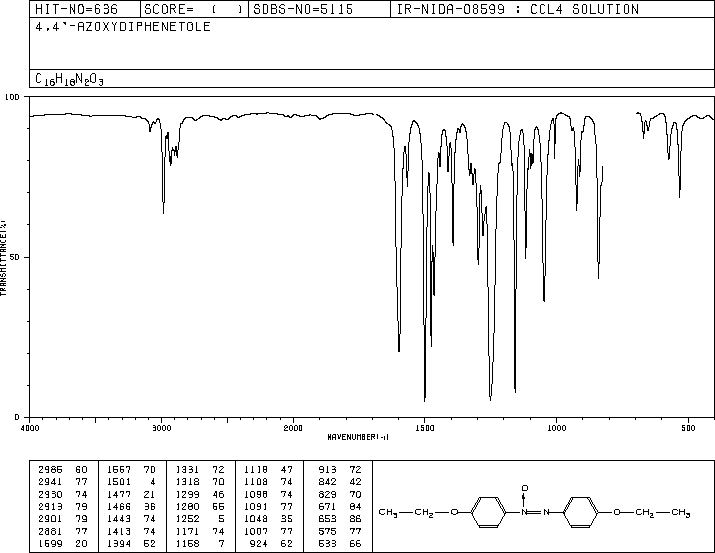
Task: Click the peak table value 1299
Action: (x=187, y=494)
